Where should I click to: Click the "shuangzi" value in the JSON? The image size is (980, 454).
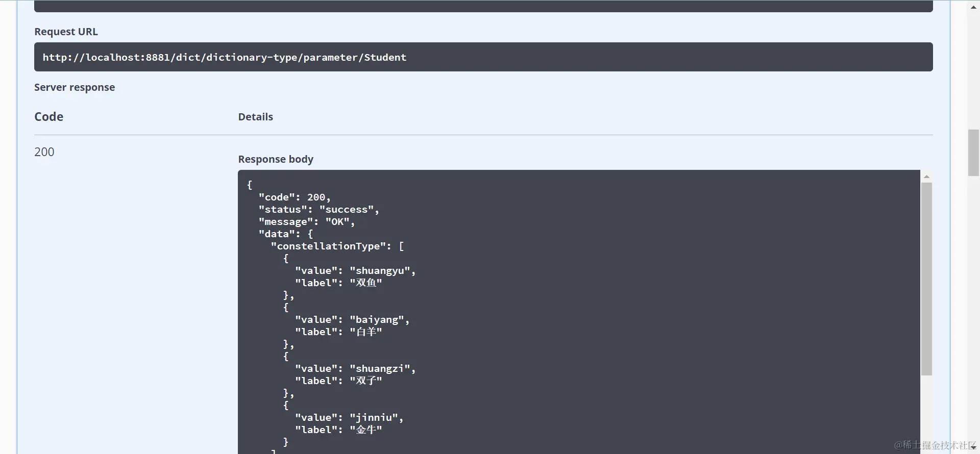(382, 369)
